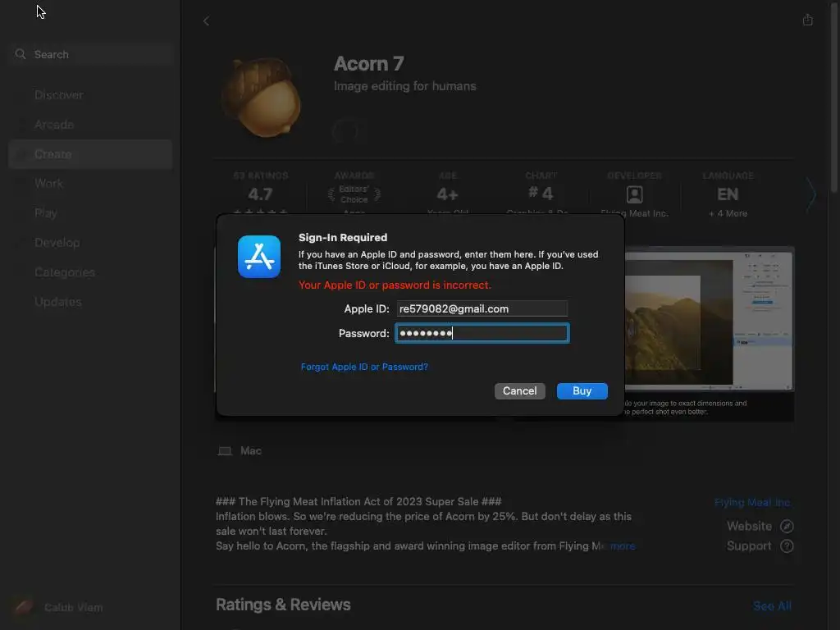
Task: Click the 'more' link in description
Action: tap(623, 546)
